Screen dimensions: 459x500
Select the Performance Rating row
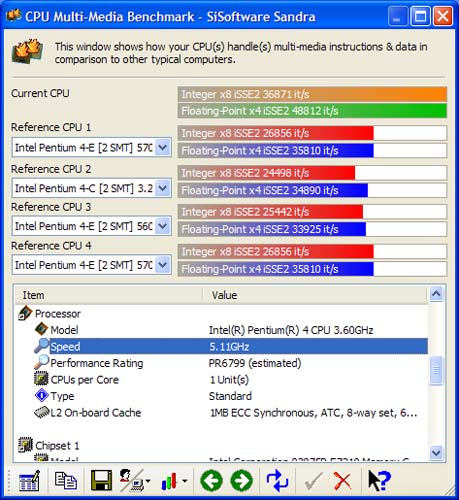click(221, 363)
